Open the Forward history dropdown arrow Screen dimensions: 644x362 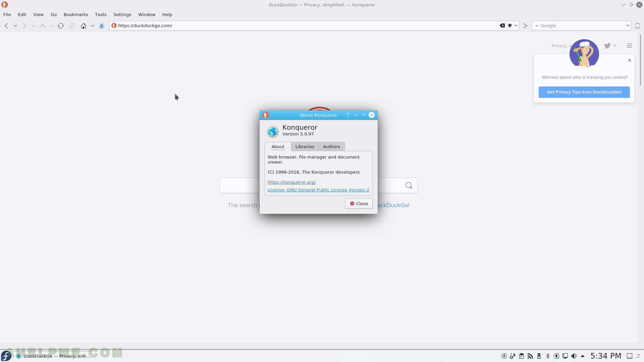[34, 26]
